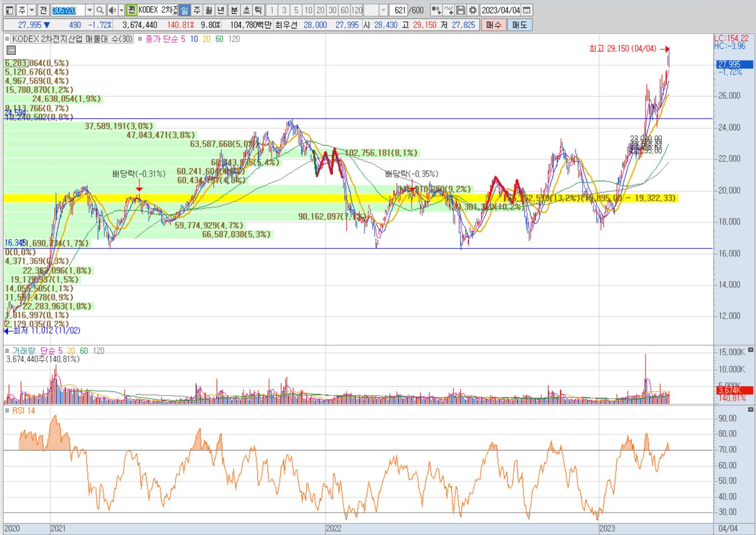Toggle the 거래량 volume panel marker
This screenshot has height=535, width=756.
[x=7, y=351]
